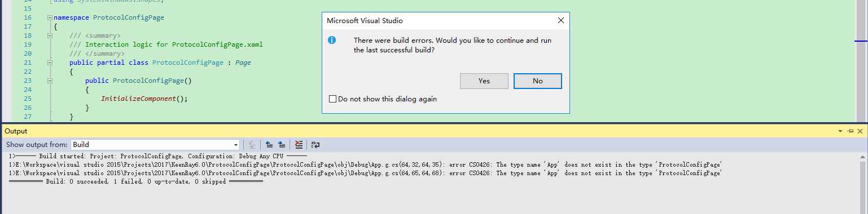Image resolution: width=868 pixels, height=214 pixels.
Task: Close the build errors dialog
Action: [x=560, y=21]
